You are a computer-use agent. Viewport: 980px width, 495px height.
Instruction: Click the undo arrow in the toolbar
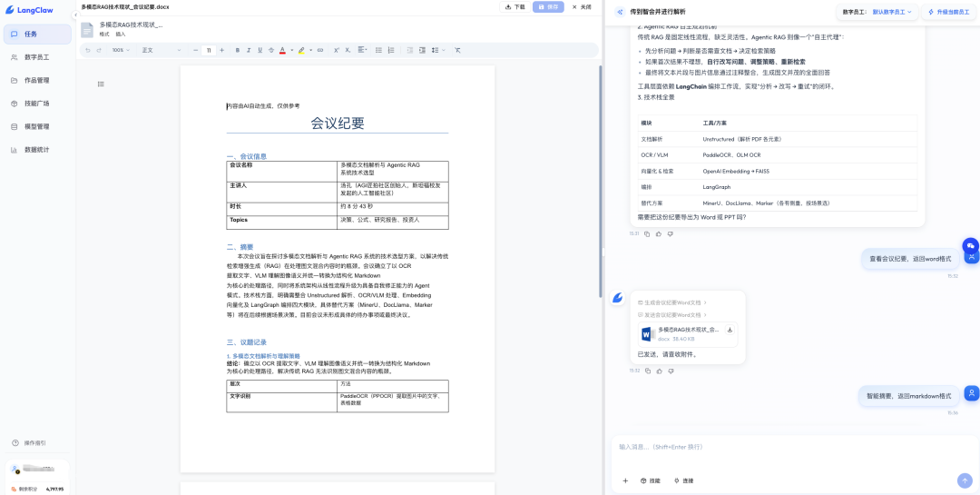pyautogui.click(x=87, y=50)
